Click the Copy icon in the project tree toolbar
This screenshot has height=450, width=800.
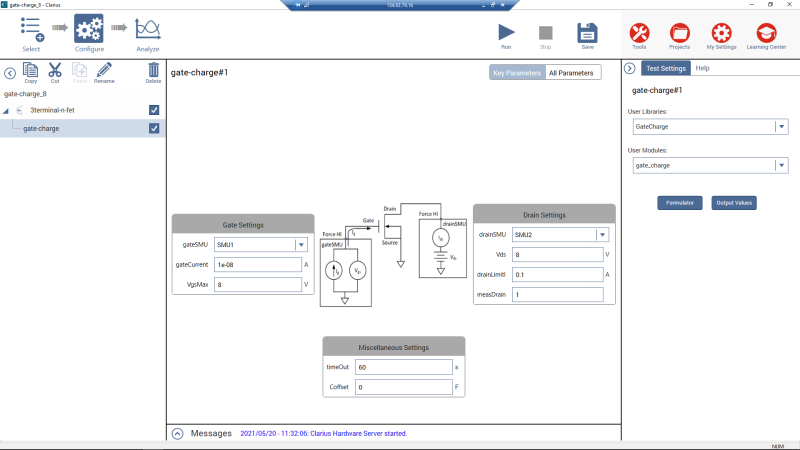[x=30, y=70]
